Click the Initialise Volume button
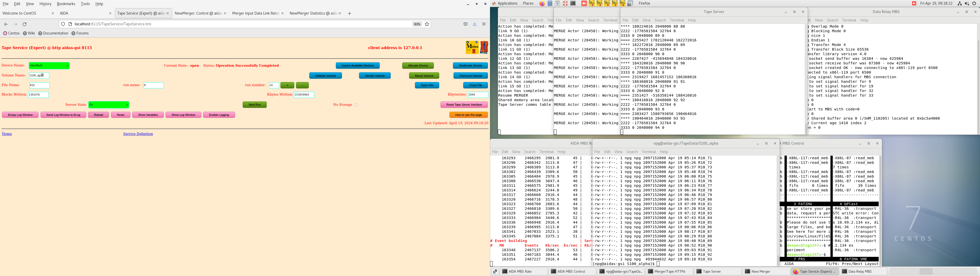 coord(326,75)
